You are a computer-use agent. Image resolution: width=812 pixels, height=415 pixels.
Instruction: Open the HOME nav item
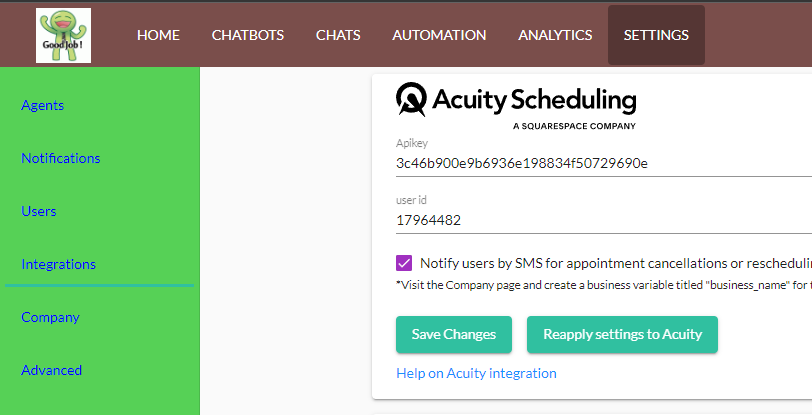[x=158, y=35]
